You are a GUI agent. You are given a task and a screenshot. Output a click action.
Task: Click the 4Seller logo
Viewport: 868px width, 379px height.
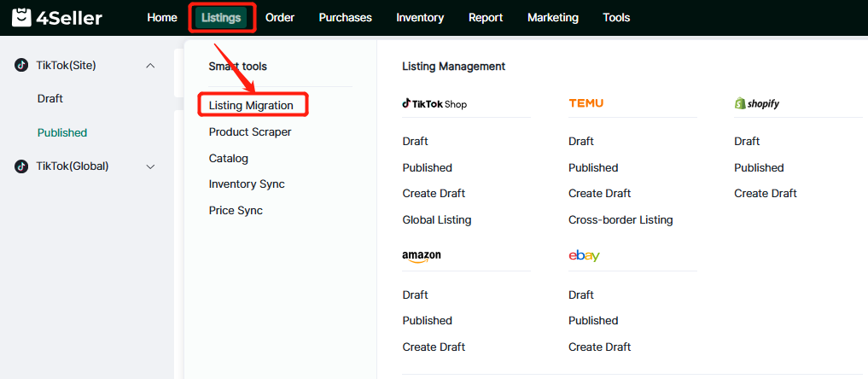tap(57, 17)
